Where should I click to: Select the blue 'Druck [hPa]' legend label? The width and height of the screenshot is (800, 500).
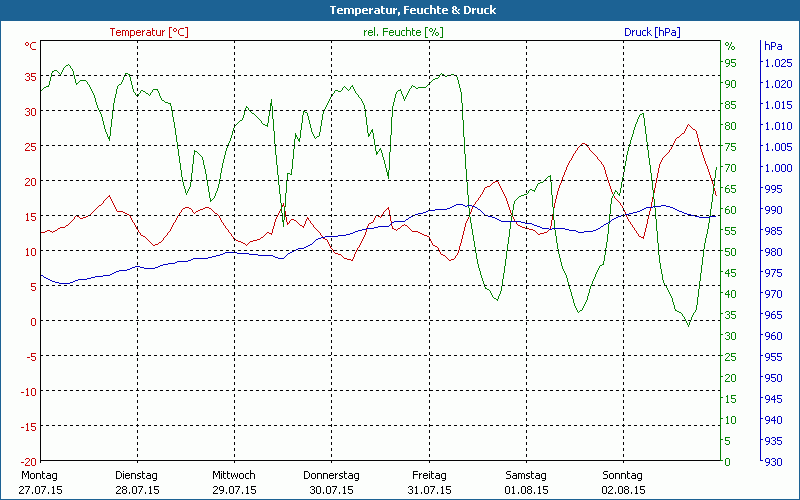tap(652, 32)
